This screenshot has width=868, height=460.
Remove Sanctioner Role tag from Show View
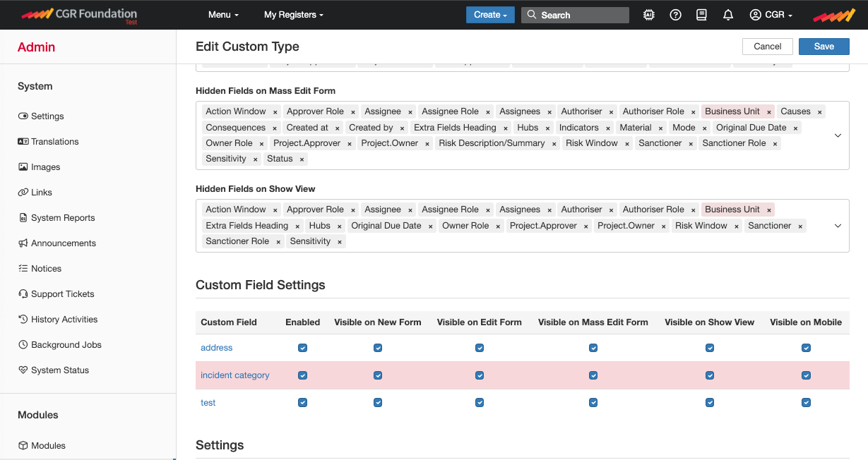(278, 242)
